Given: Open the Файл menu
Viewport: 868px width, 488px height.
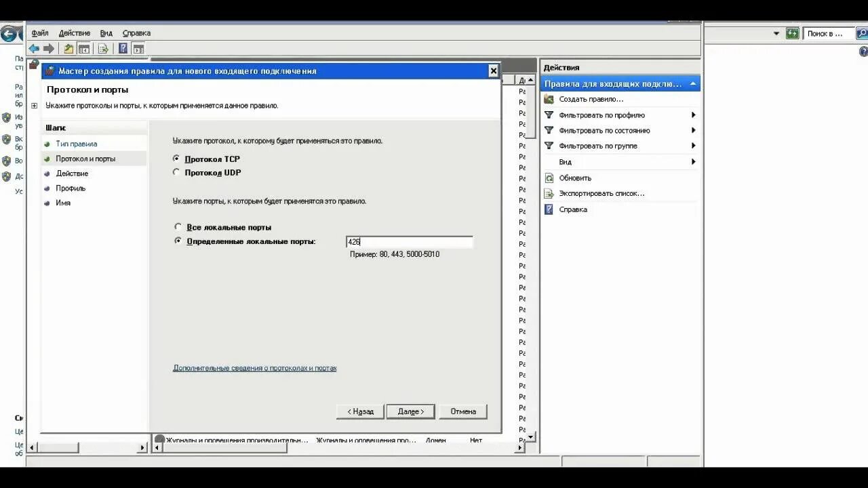Looking at the screenshot, I should [40, 33].
